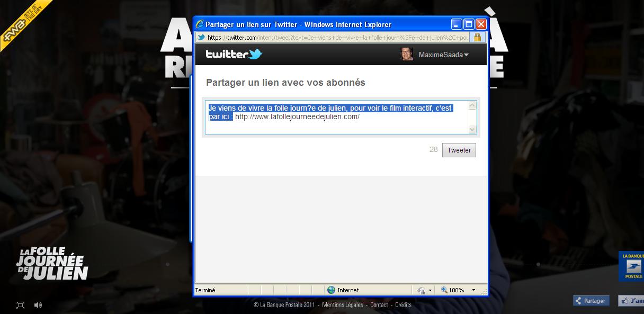Click the 'Terminé' status bar text

point(205,290)
